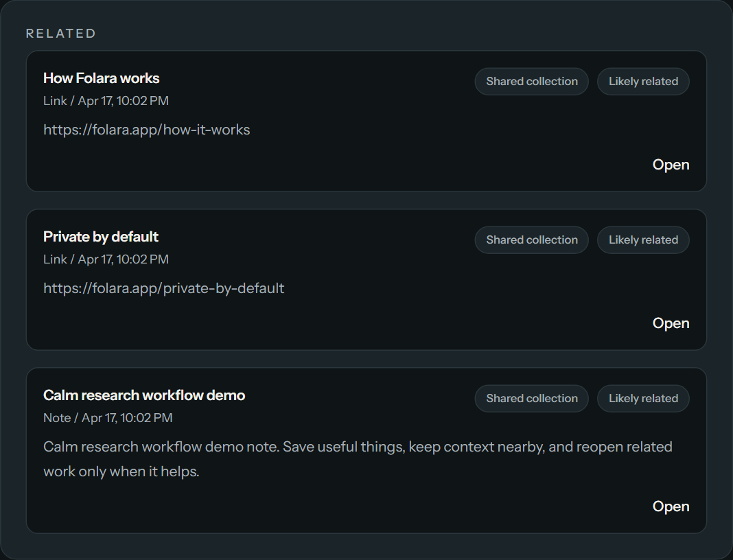This screenshot has width=733, height=560.
Task: Click Open on the How Folara works card
Action: pyautogui.click(x=671, y=164)
